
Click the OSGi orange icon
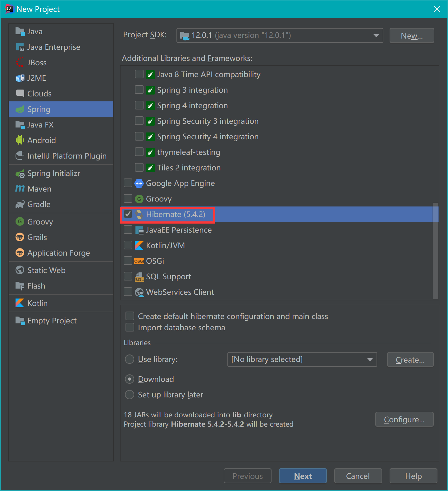(x=139, y=261)
